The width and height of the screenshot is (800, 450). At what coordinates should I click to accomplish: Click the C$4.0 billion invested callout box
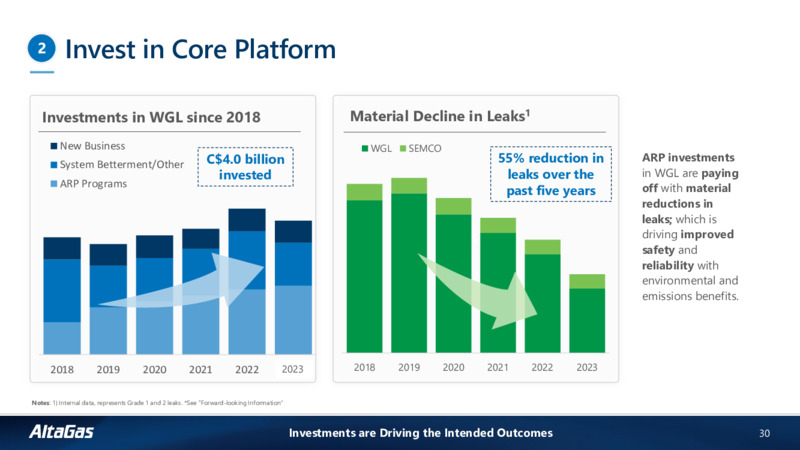pyautogui.click(x=245, y=167)
